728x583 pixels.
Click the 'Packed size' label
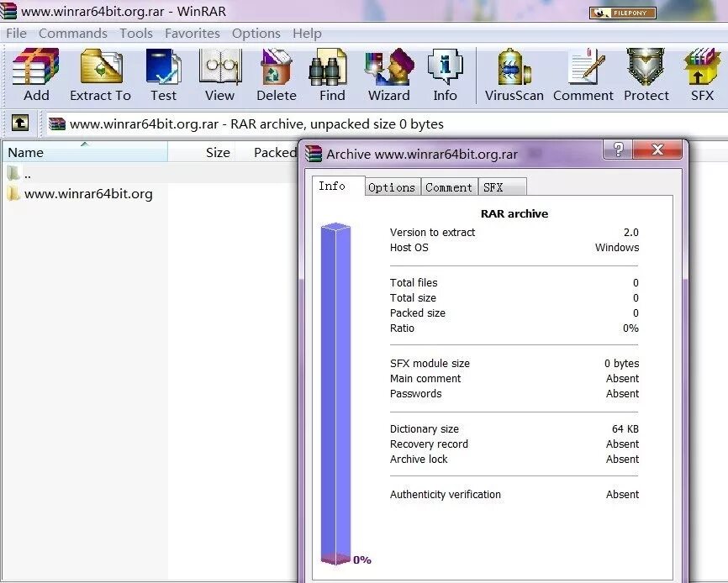point(418,313)
